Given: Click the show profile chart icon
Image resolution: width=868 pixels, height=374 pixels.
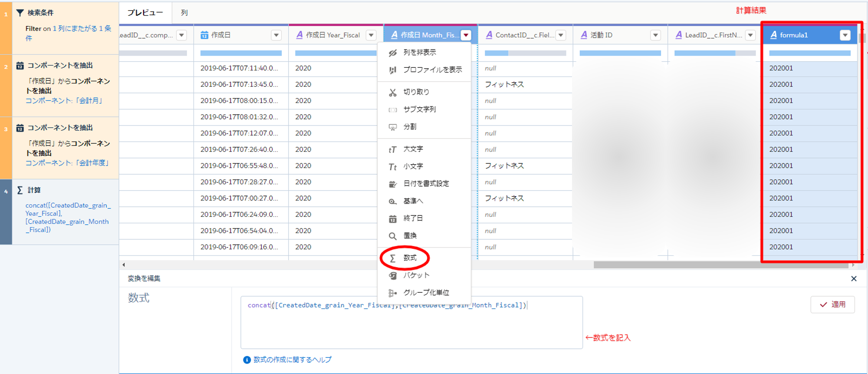Looking at the screenshot, I should (x=392, y=70).
